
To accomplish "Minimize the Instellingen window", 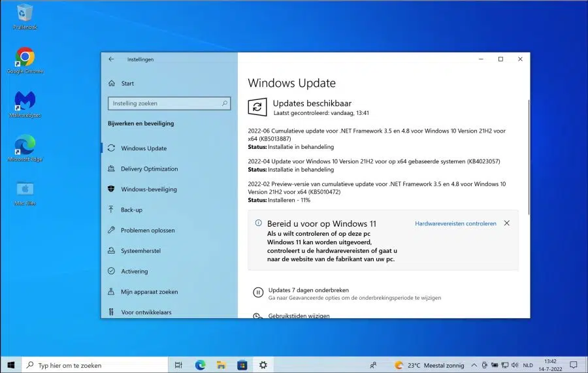I will [x=481, y=59].
